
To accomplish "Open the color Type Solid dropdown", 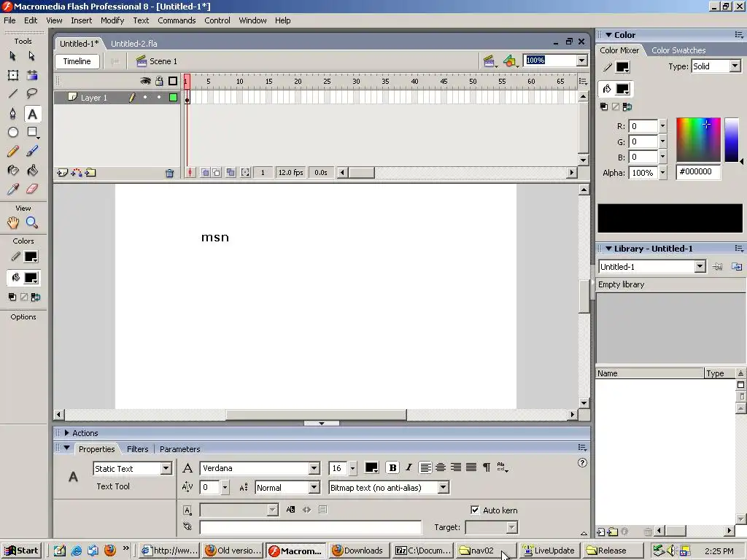I will 735,66.
